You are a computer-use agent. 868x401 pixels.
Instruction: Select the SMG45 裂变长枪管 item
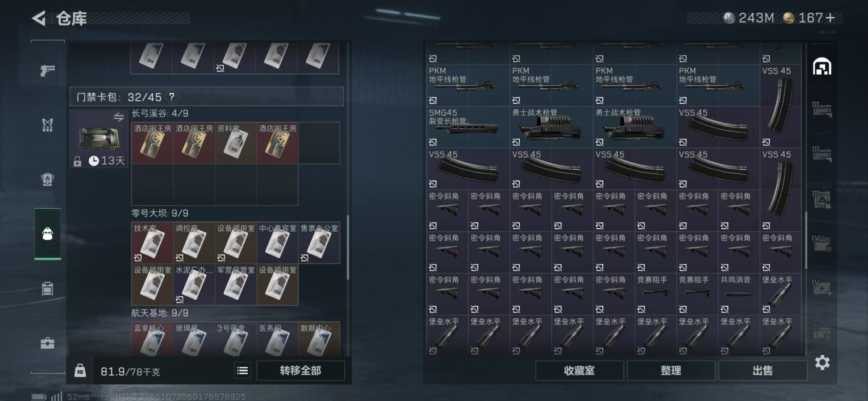click(468, 127)
